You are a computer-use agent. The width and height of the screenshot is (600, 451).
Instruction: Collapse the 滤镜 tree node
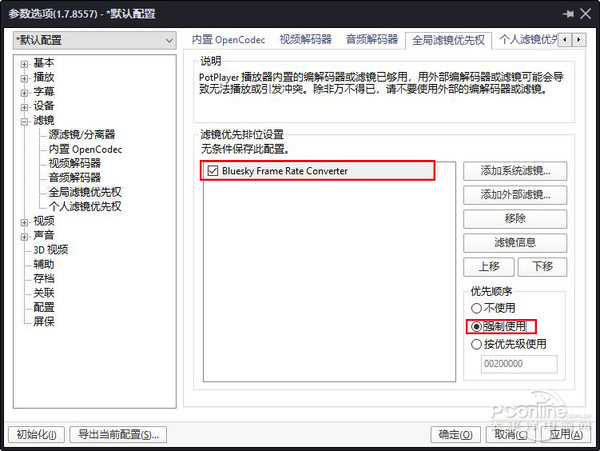pos(23,120)
